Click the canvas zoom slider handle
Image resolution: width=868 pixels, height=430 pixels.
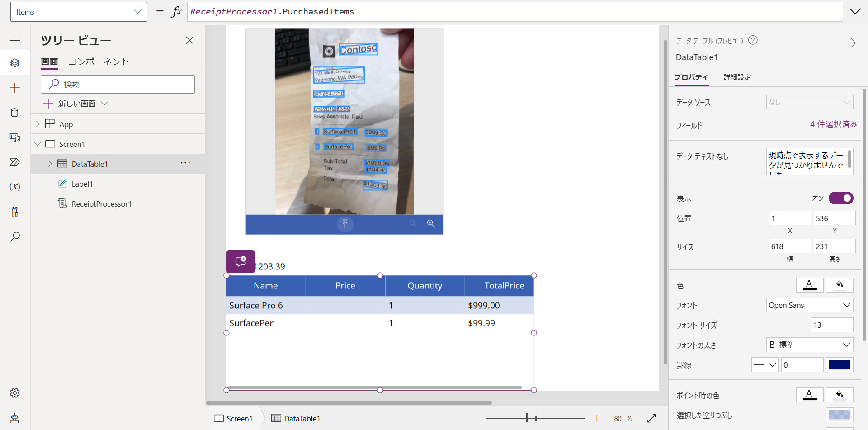[x=527, y=418]
